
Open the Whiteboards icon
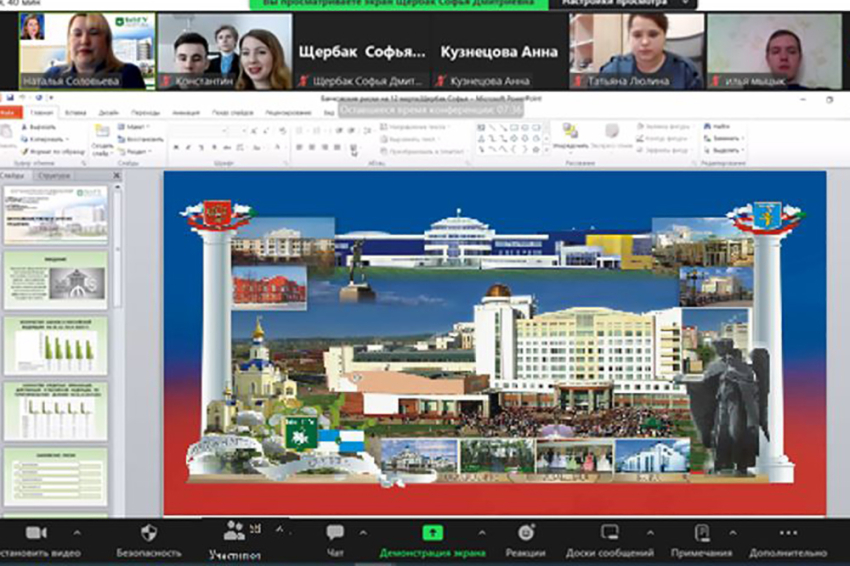pyautogui.click(x=609, y=532)
